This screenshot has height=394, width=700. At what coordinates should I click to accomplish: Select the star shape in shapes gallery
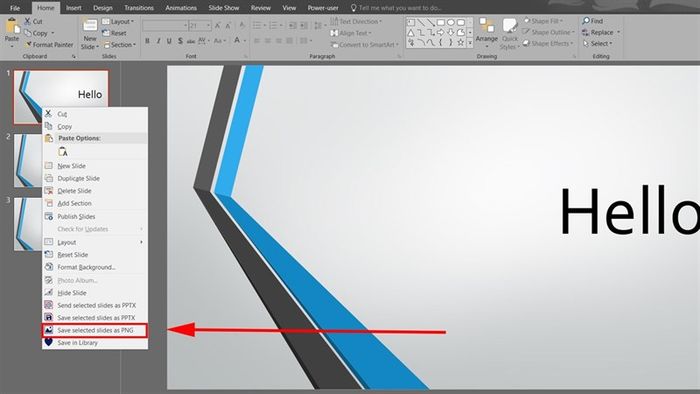click(460, 43)
